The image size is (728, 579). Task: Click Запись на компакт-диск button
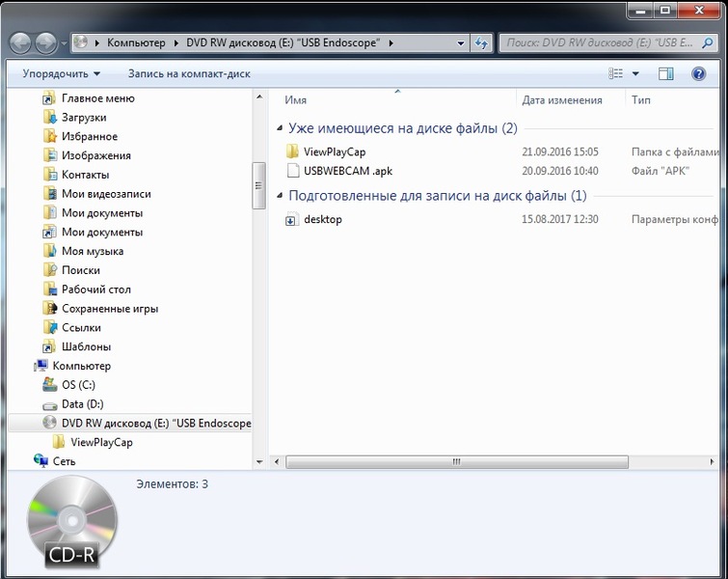(x=189, y=73)
